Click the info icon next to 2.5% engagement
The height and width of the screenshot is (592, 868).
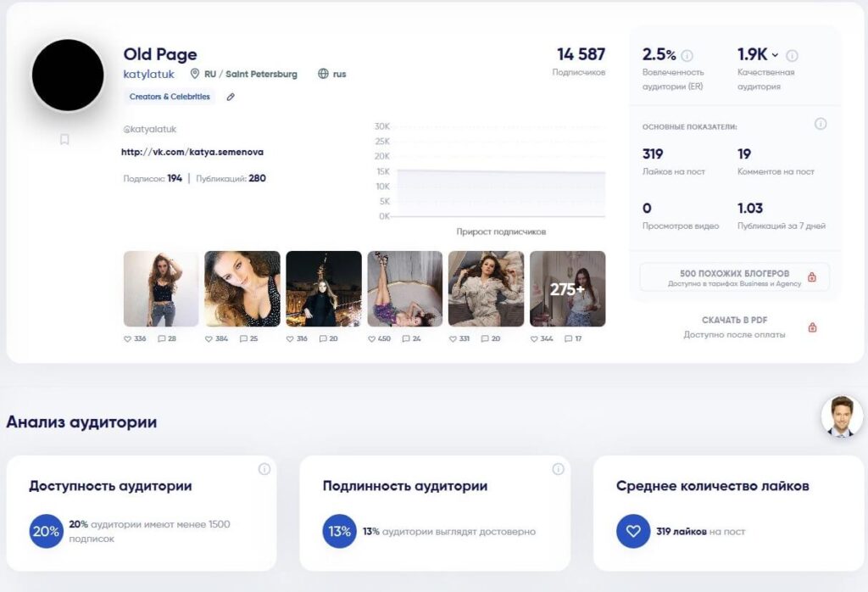point(687,56)
